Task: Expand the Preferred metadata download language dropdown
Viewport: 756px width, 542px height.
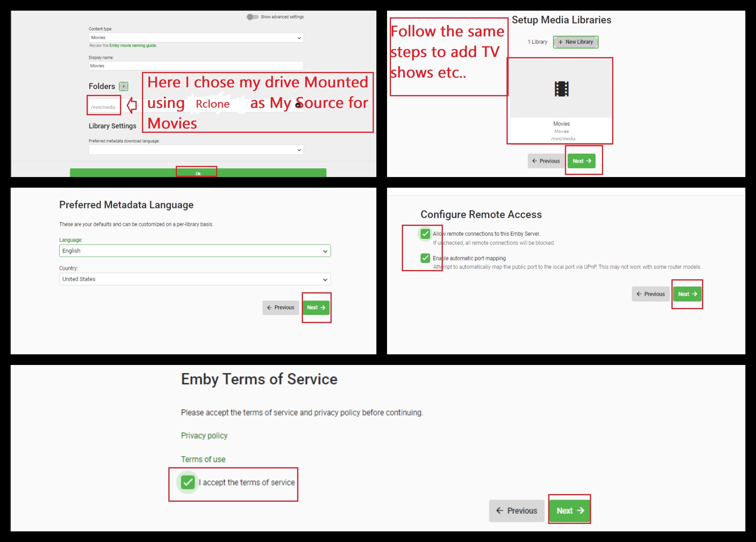Action: tap(196, 150)
